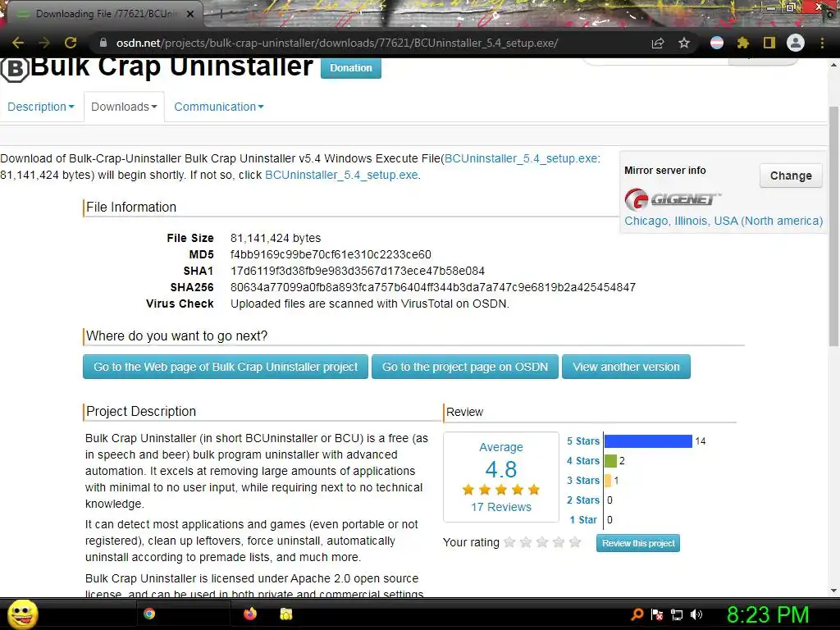The height and width of the screenshot is (630, 840).
Task: Click the GigeNET mirror logo
Action: tap(673, 200)
